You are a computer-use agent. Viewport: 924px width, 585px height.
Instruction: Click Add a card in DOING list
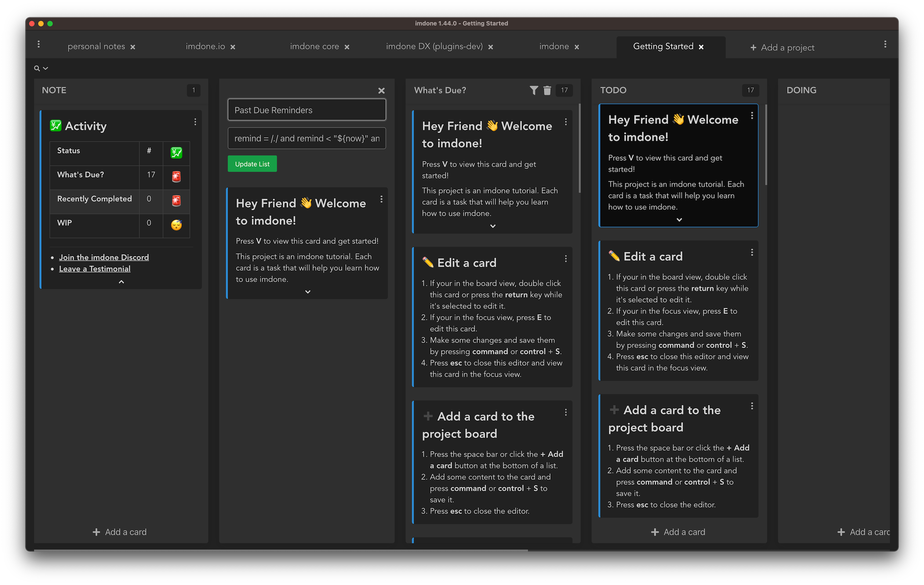pyautogui.click(x=864, y=532)
